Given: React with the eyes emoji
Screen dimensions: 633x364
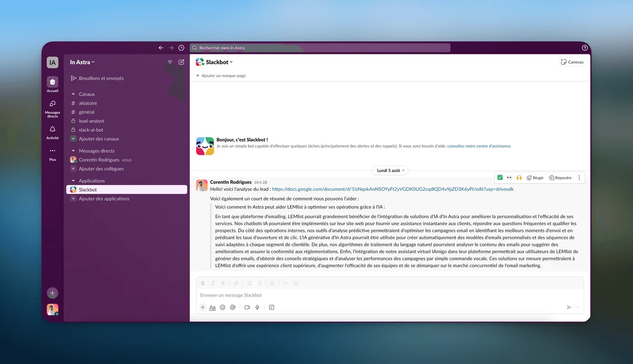Looking at the screenshot, I should click(x=510, y=178).
